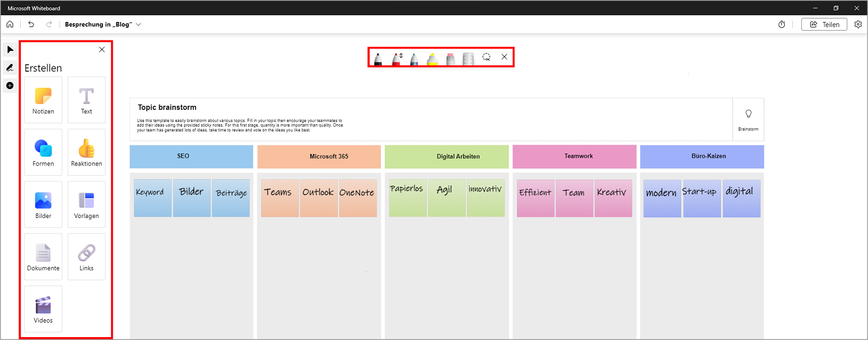Select the Outlook sticky note

tap(319, 198)
